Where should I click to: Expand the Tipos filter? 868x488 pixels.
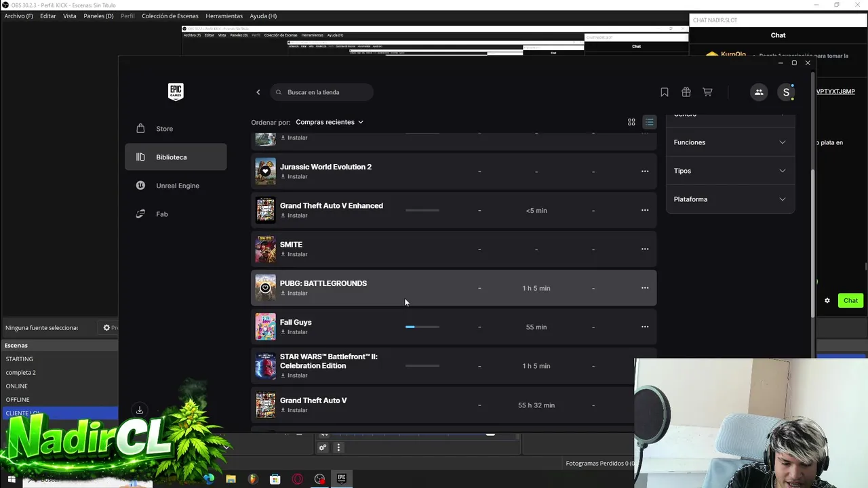pyautogui.click(x=730, y=171)
